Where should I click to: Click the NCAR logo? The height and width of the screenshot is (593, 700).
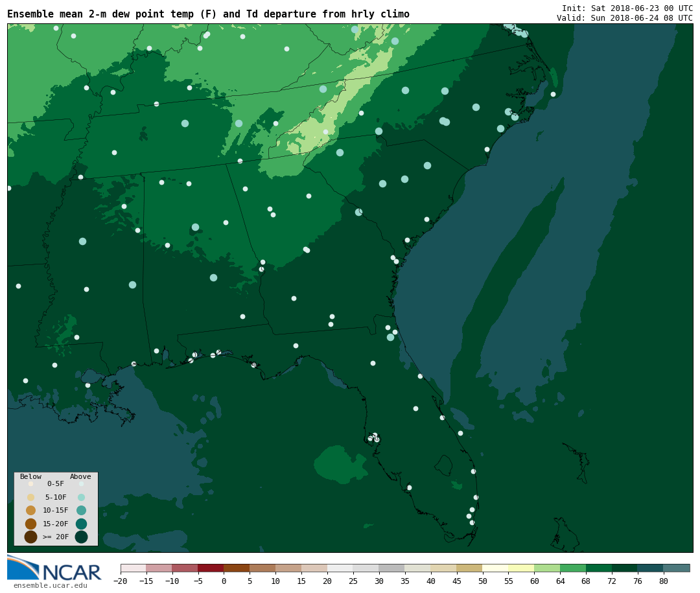[54, 568]
